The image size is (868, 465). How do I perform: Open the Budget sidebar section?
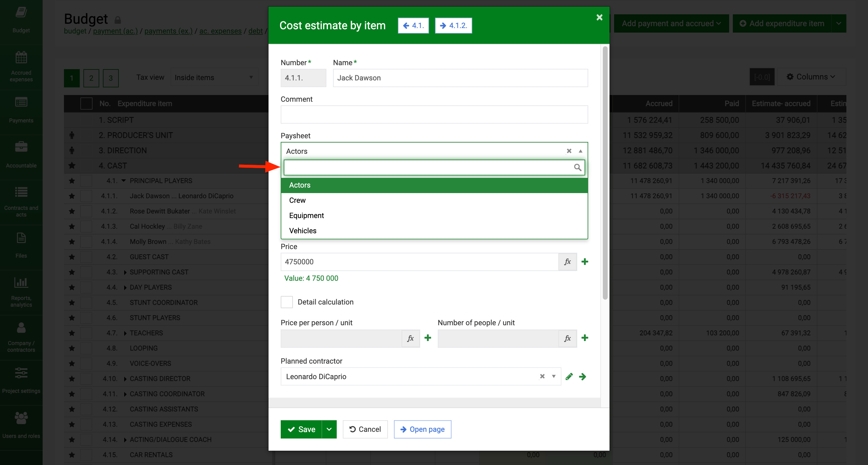pos(21,20)
